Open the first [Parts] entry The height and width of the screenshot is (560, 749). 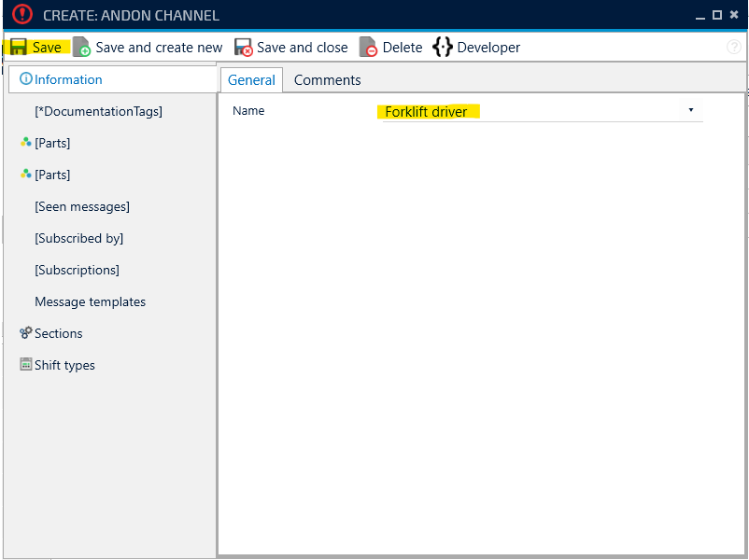(x=52, y=143)
